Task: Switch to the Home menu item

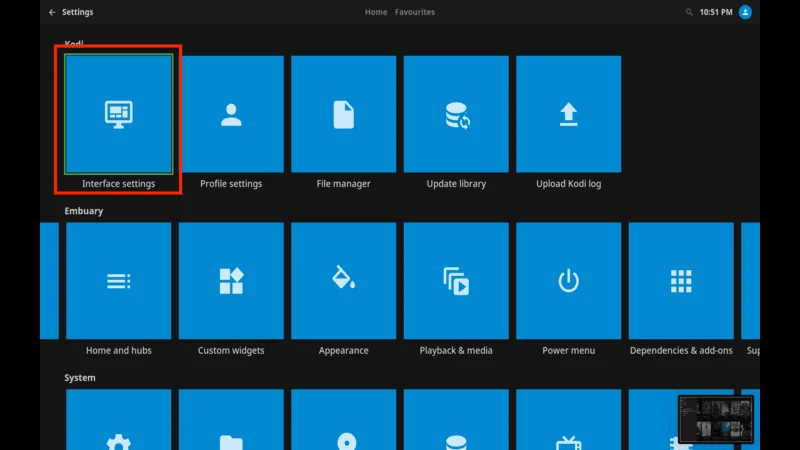Action: tap(376, 12)
